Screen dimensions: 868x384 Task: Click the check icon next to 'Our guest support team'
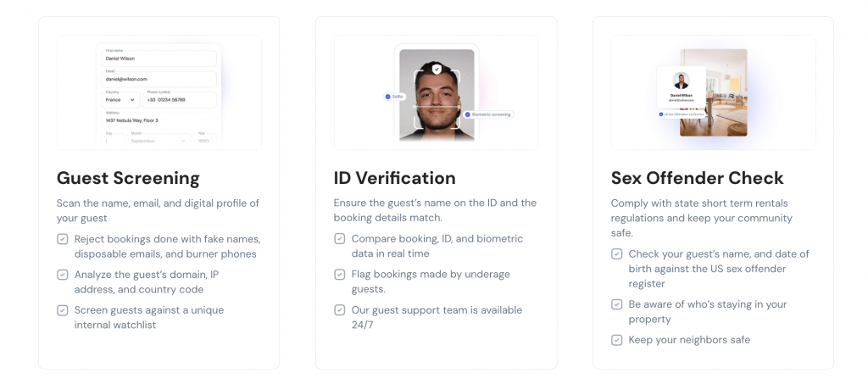click(339, 310)
